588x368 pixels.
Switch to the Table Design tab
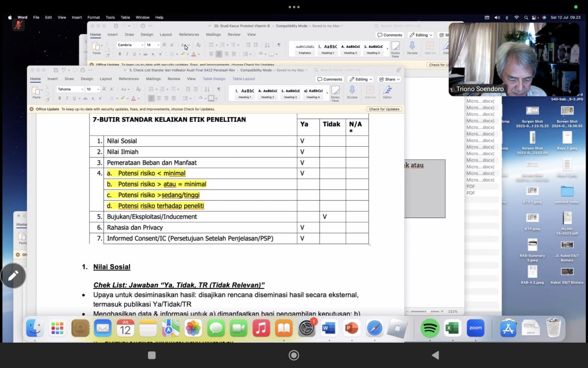pos(214,79)
